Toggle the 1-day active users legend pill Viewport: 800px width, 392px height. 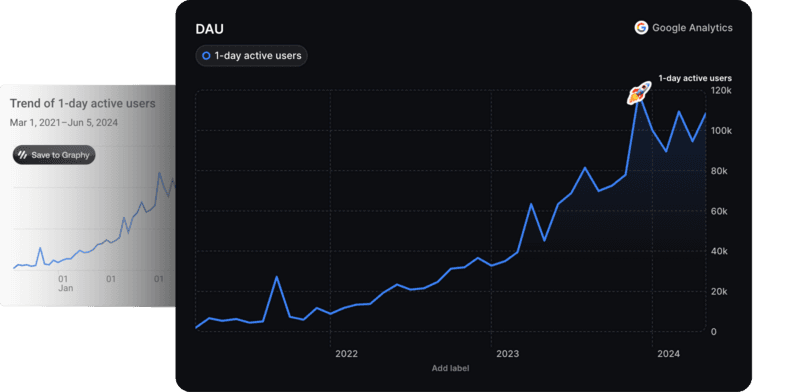point(252,56)
